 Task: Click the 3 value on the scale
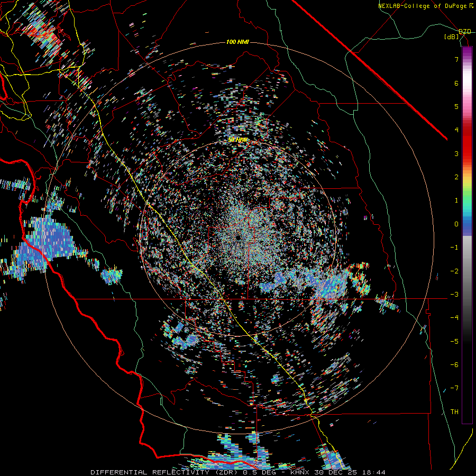456,153
